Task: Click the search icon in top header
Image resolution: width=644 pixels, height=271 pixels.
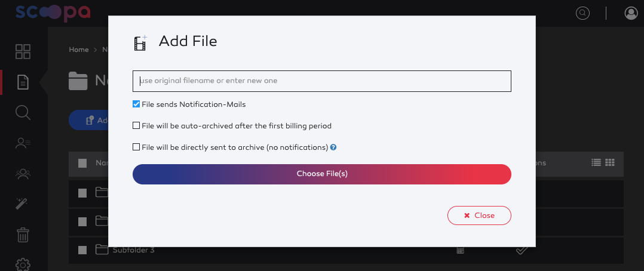Action: (x=582, y=13)
